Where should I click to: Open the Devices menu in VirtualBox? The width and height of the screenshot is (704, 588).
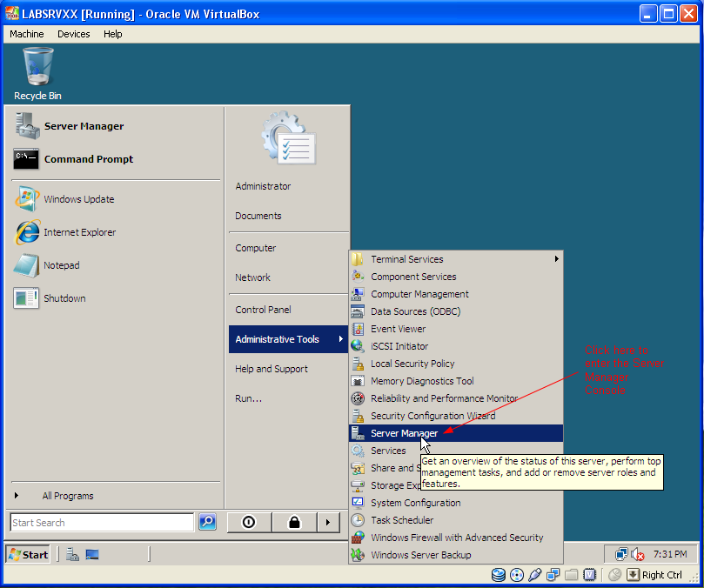click(x=74, y=34)
